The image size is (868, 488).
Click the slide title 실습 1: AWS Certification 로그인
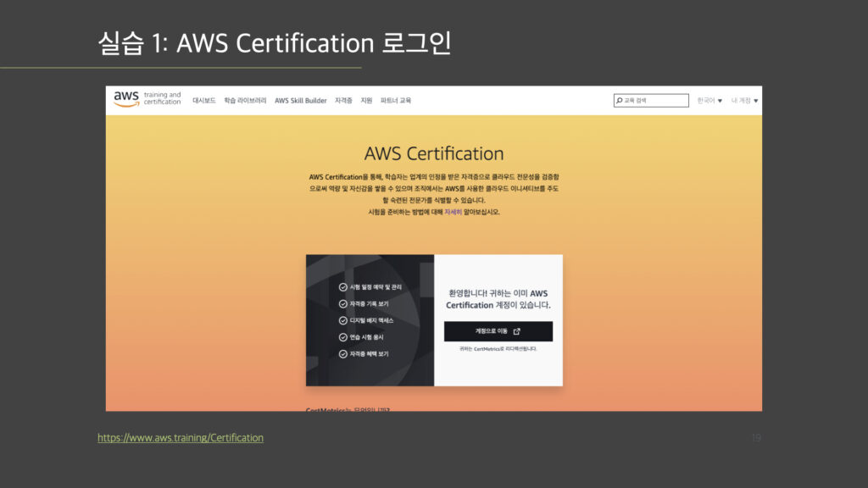(275, 43)
